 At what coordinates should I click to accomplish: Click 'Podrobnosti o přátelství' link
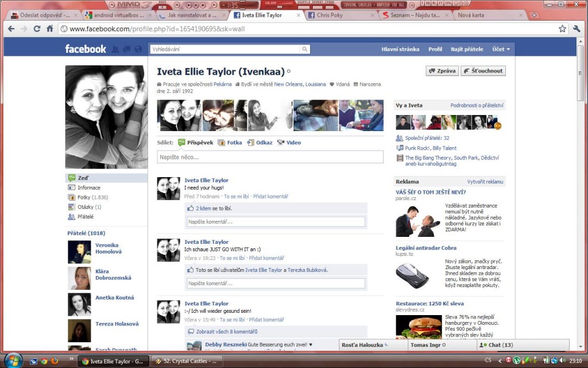click(x=477, y=106)
